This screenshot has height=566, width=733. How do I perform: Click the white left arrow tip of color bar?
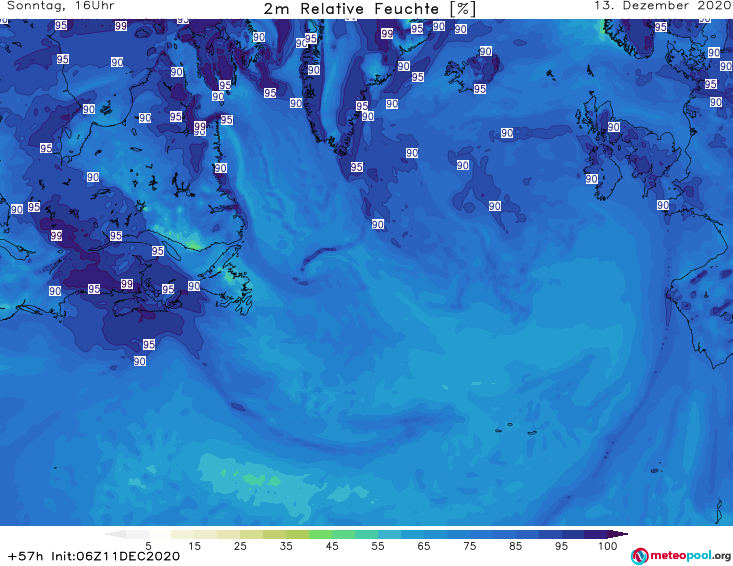115,534
